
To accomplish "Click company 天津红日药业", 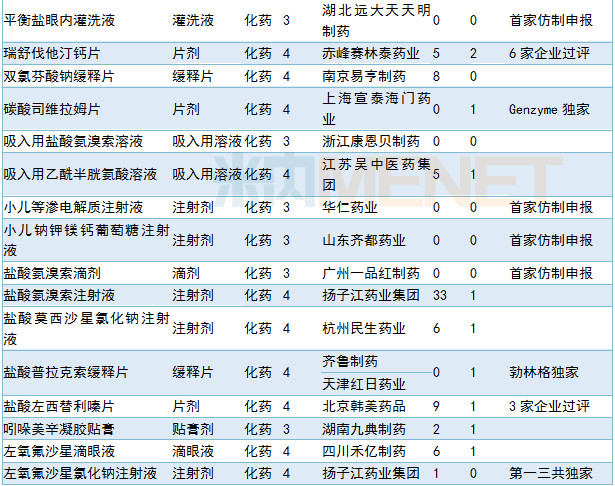I will click(x=364, y=384).
